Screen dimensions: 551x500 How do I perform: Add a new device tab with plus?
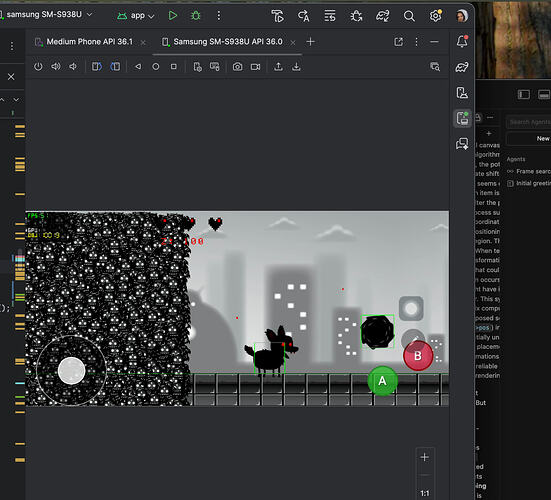pyautogui.click(x=310, y=42)
